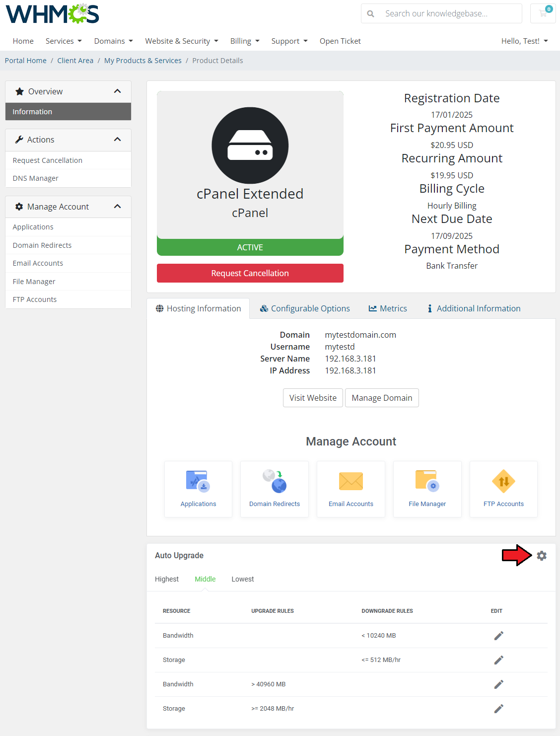Edit the Storage <= 512 MB/hr rule
The width and height of the screenshot is (560, 736).
point(499,660)
